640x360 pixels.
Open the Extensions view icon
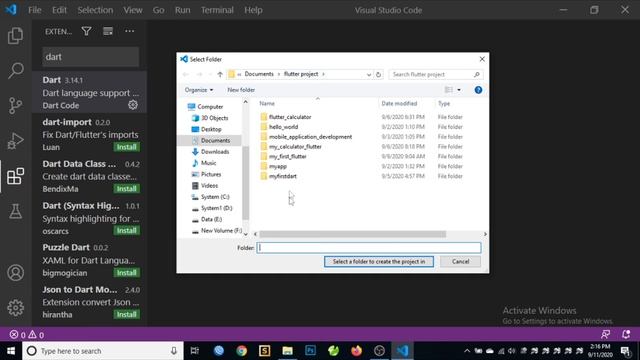coord(16,176)
